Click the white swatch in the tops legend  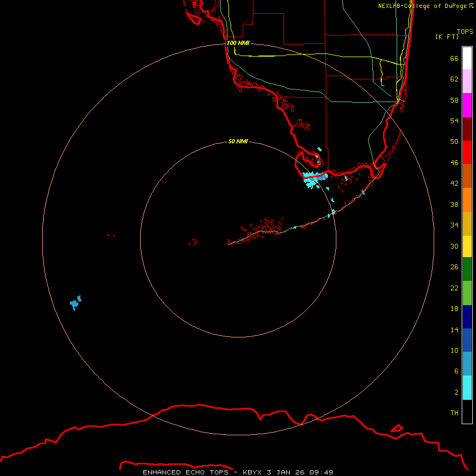click(x=467, y=58)
